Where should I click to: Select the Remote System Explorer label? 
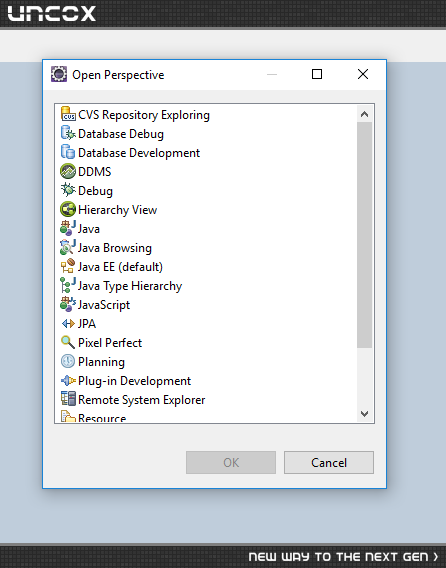141,400
